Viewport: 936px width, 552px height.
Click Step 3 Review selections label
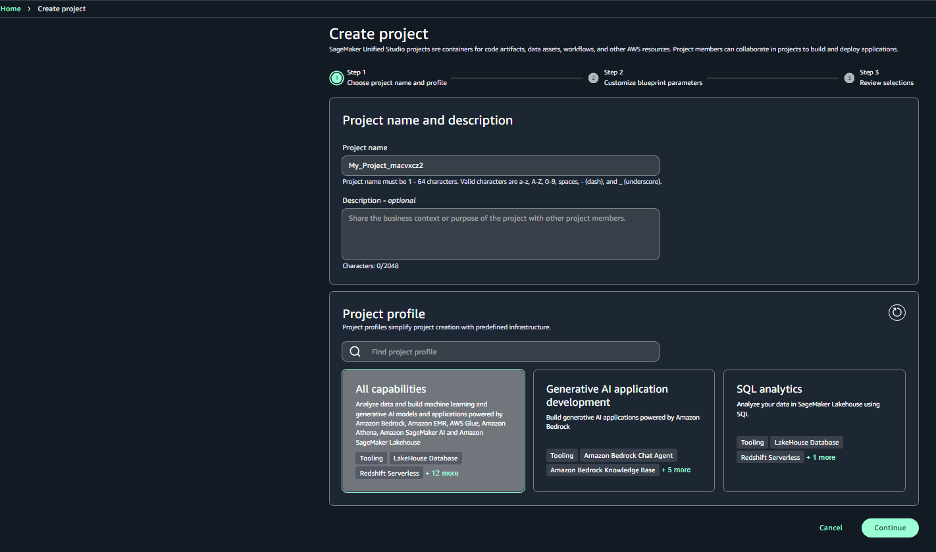coord(886,83)
